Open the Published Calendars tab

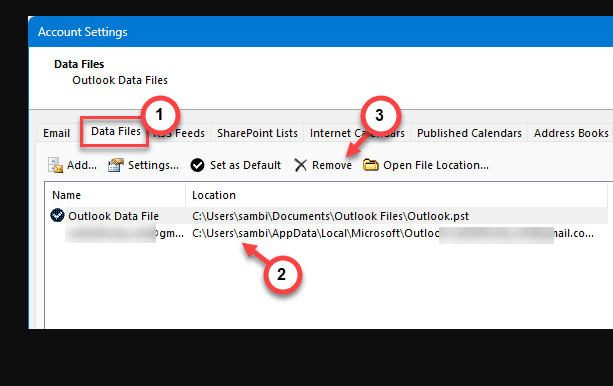click(x=469, y=133)
